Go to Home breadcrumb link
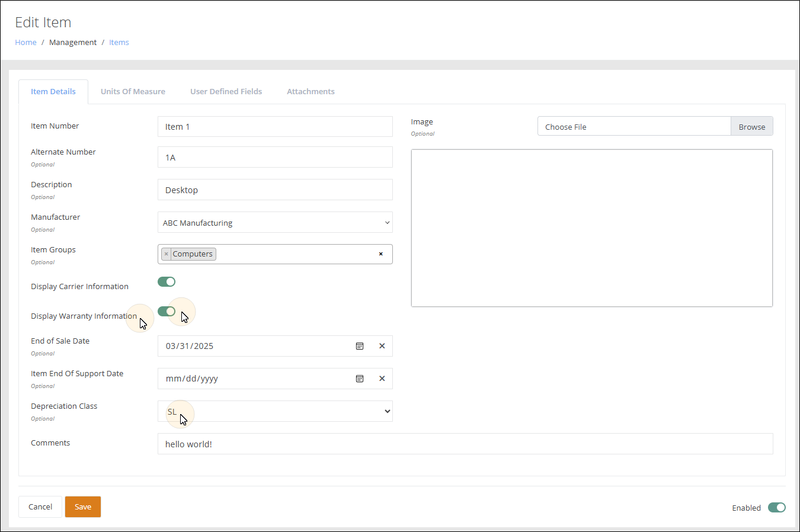The image size is (800, 532). pos(25,42)
